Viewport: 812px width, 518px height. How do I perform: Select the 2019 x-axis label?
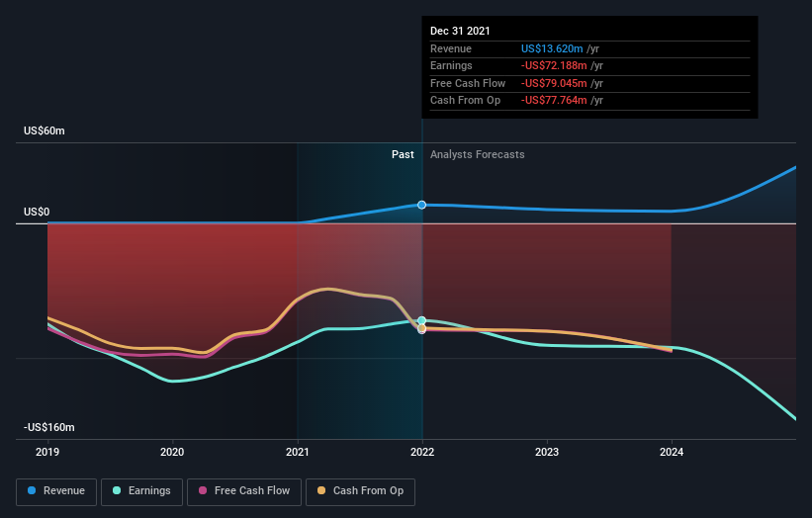[x=47, y=452]
